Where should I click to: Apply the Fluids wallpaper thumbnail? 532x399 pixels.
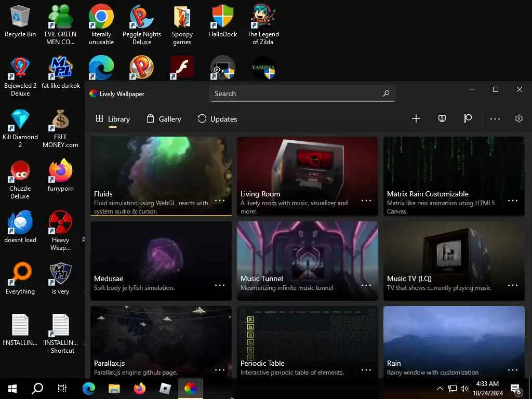[x=161, y=176]
